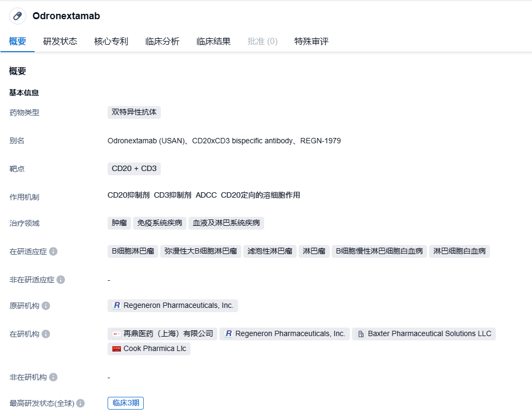Click the CD20 + CD3 target tag
Viewport: 532px width, 416px height.
pyautogui.click(x=134, y=169)
